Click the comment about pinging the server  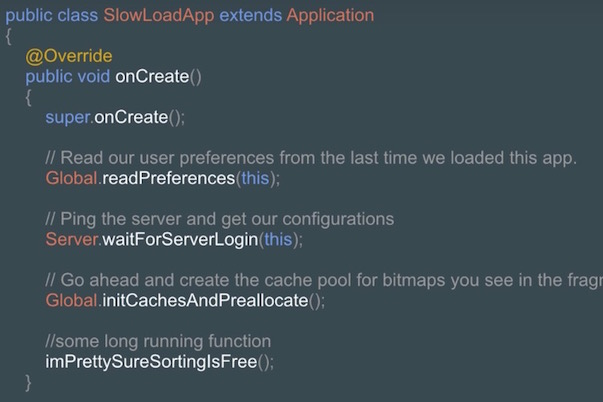tap(220, 219)
